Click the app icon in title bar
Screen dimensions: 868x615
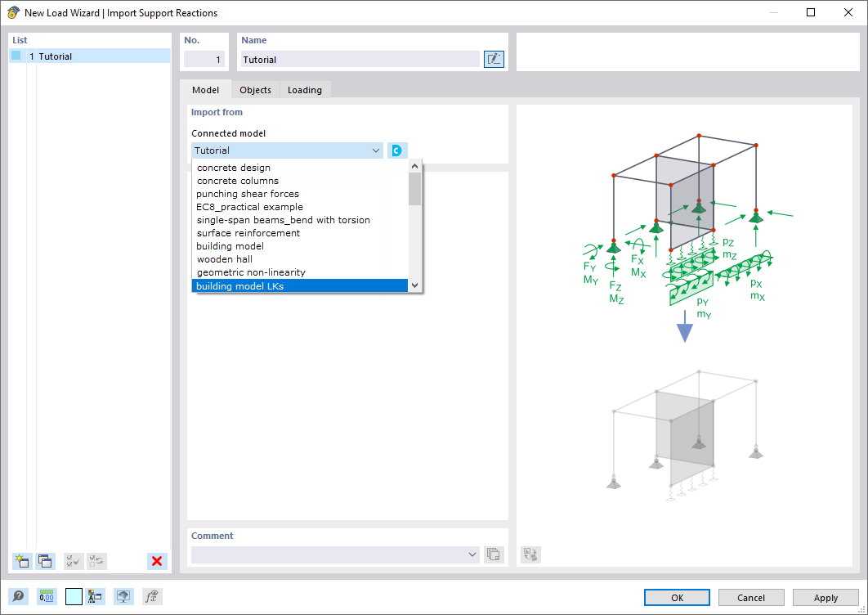pos(13,12)
